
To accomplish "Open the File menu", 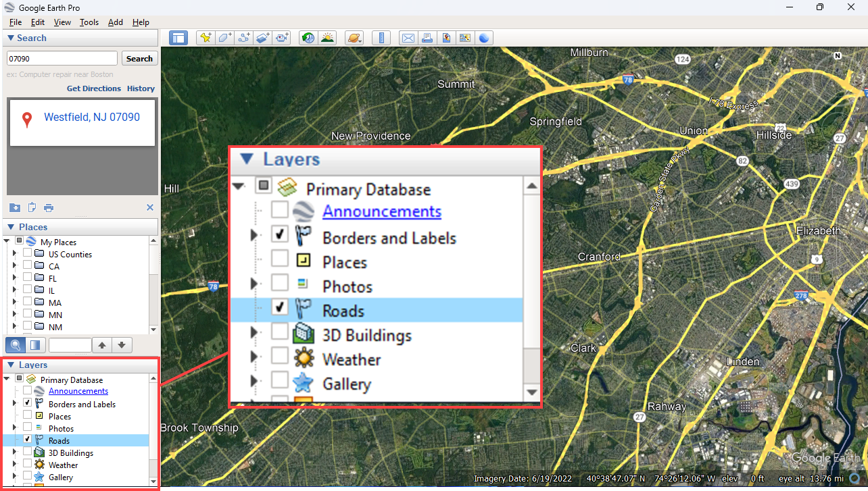I will pos(15,22).
